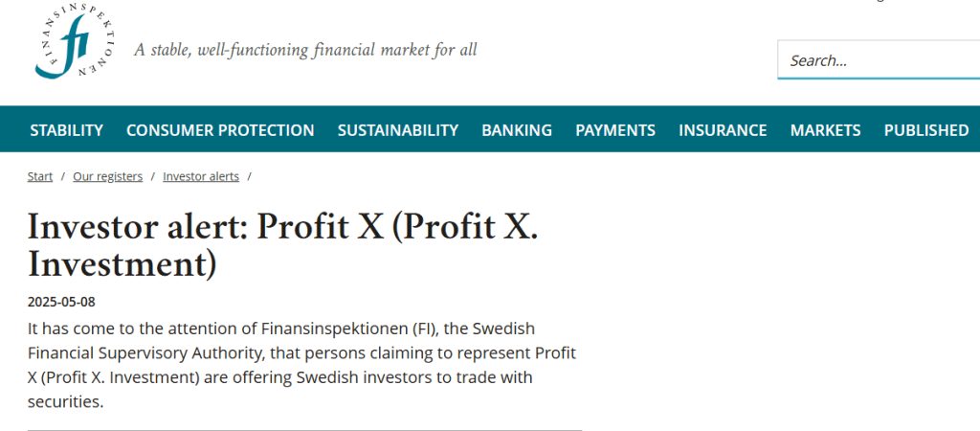Open the Stability menu
The image size is (980, 431).
[x=67, y=130]
